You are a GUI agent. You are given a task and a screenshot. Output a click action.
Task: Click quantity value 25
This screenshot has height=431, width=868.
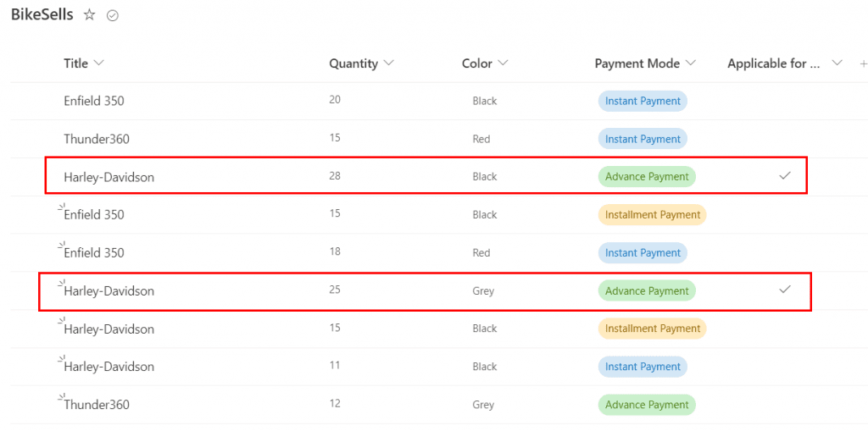(334, 290)
